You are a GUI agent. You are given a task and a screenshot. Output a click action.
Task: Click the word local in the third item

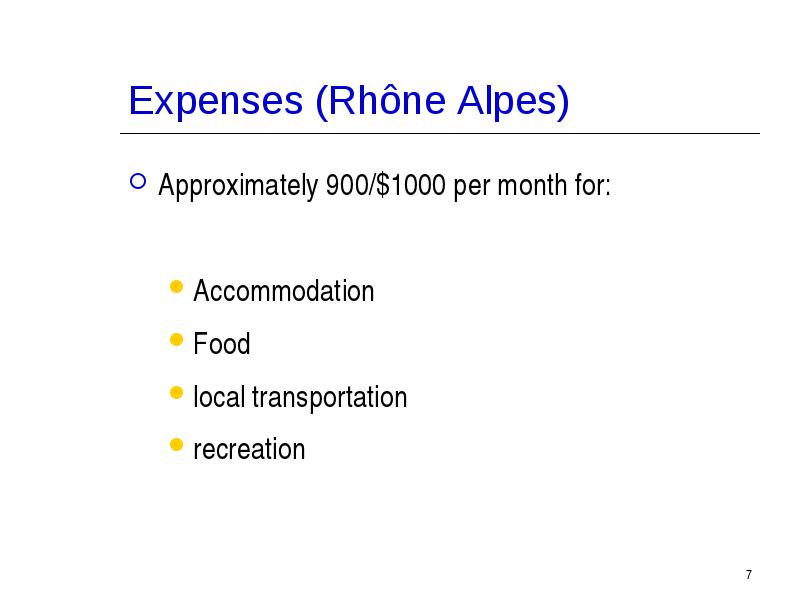(x=219, y=396)
